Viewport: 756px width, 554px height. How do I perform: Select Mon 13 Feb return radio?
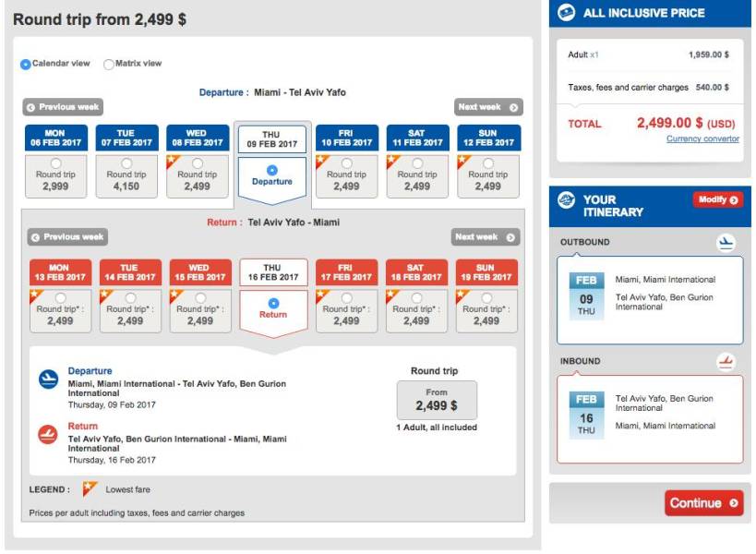60,298
